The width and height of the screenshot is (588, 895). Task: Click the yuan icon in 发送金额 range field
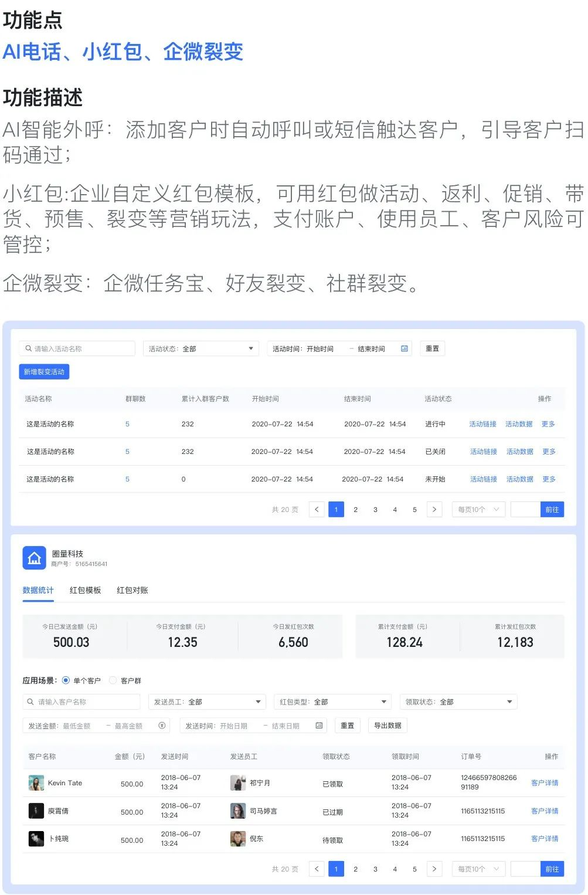coord(162,726)
